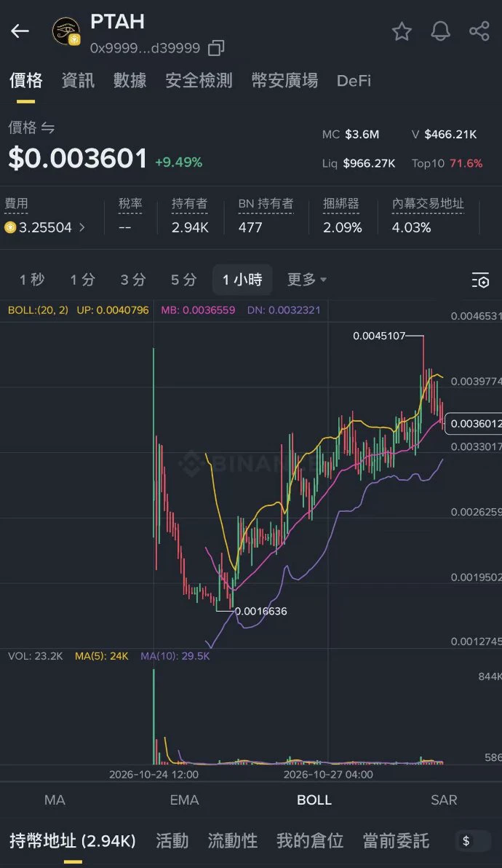Open the DeFi tab
Viewport: 502px width, 868px height.
(x=354, y=81)
